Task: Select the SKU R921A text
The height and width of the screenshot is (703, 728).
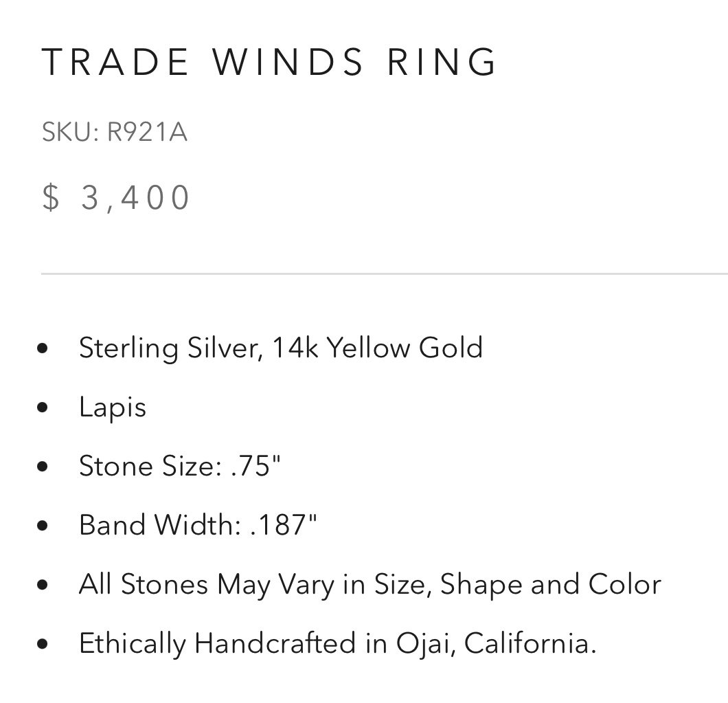Action: click(114, 132)
